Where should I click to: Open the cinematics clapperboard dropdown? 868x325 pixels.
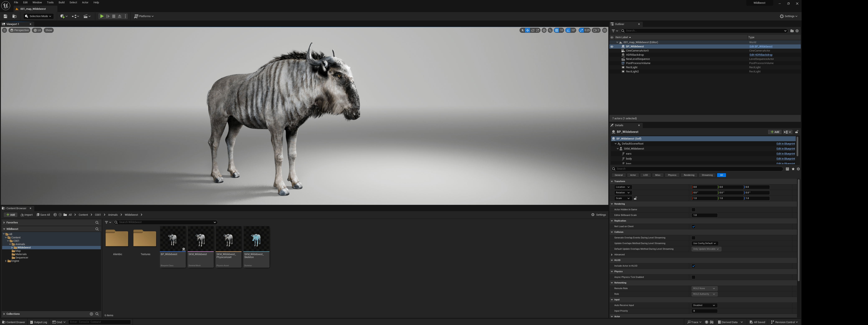coord(87,16)
